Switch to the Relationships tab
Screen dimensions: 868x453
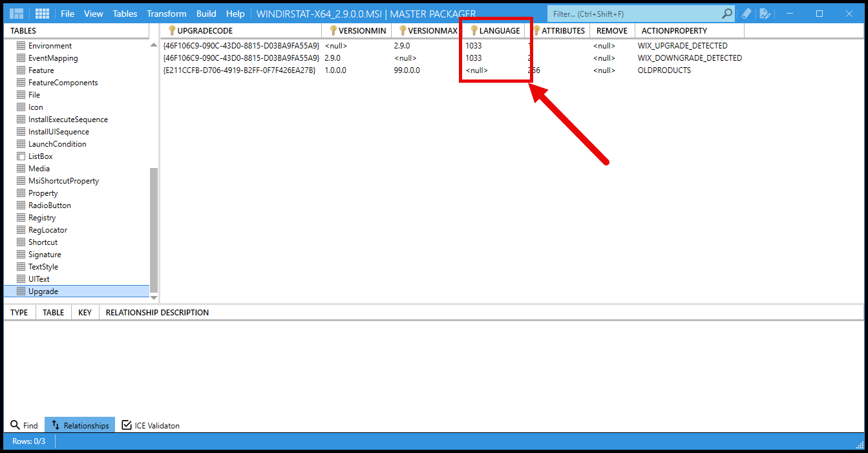[79, 425]
